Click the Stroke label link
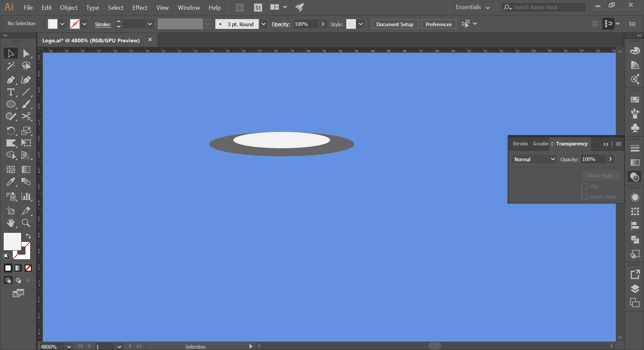This screenshot has width=644, height=350. click(103, 24)
